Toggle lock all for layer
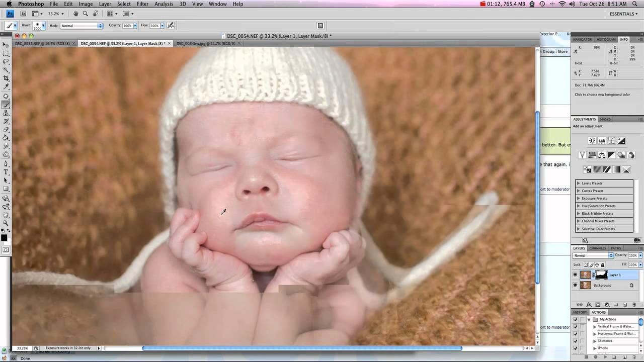Image resolution: width=644 pixels, height=362 pixels. (603, 265)
